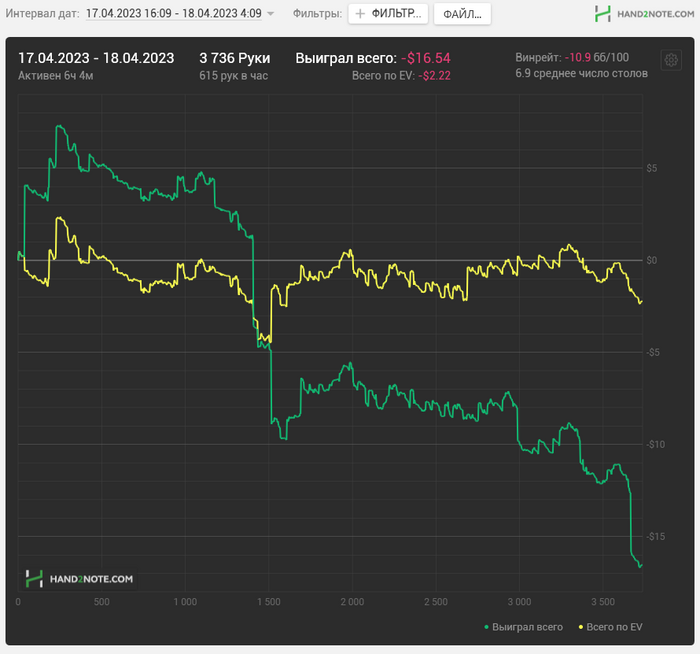Click the y-axis label $5
This screenshot has height=654, width=700.
pos(652,168)
